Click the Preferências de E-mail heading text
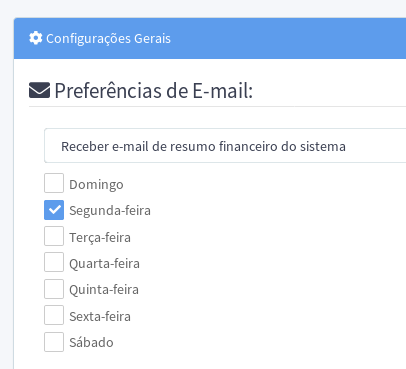Screen dimensions: 406x369 [x=154, y=91]
